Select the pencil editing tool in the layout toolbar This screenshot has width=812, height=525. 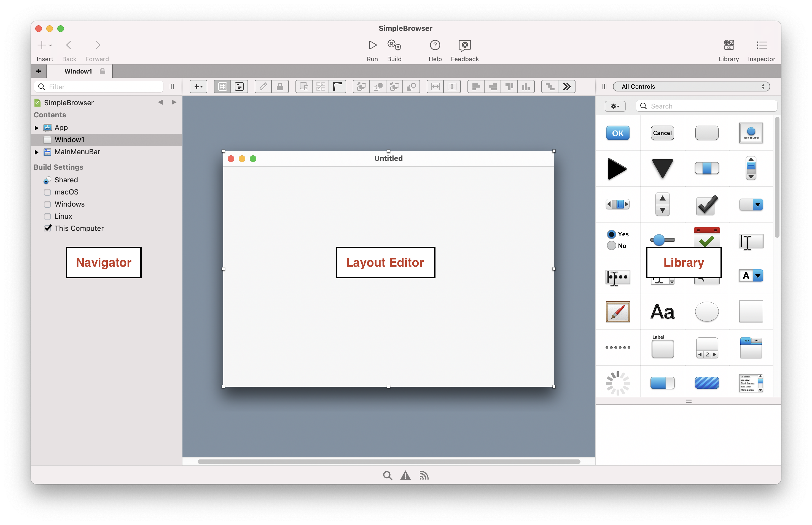[263, 86]
